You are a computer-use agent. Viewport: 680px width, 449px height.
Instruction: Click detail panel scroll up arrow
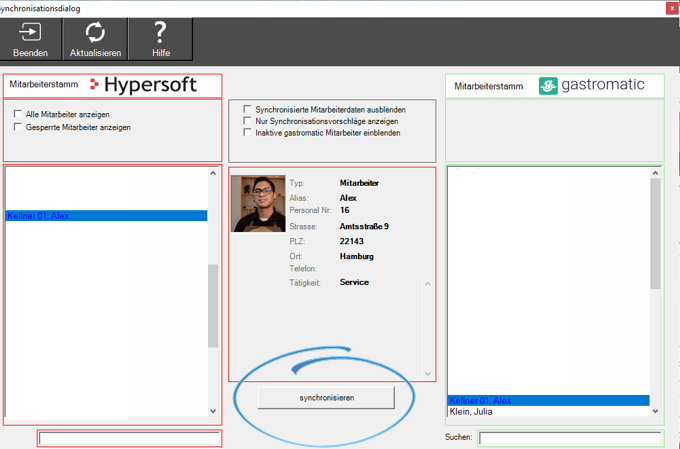coord(428,284)
